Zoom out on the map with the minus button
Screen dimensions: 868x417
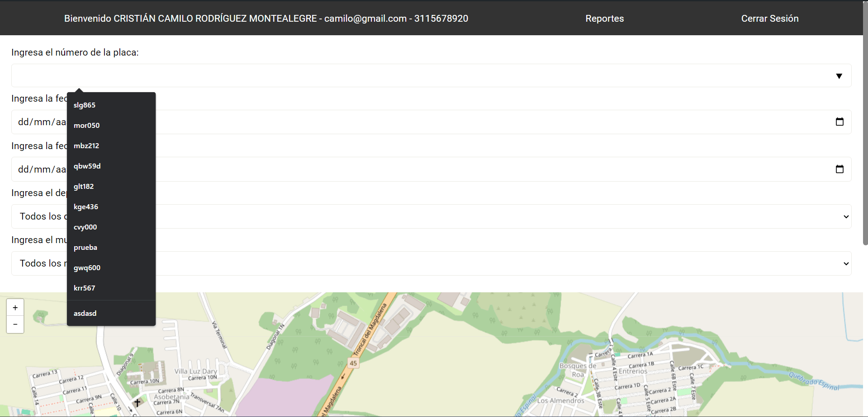click(x=15, y=324)
